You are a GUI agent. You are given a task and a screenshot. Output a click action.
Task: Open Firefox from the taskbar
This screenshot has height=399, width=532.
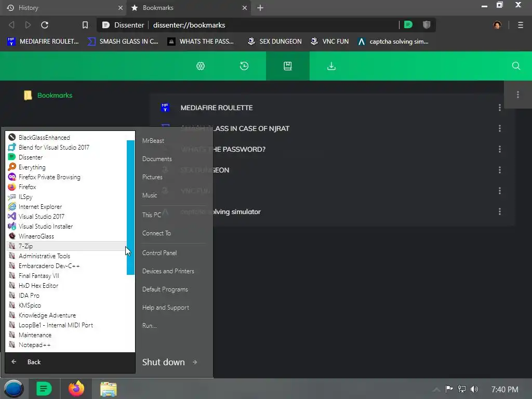(76, 389)
